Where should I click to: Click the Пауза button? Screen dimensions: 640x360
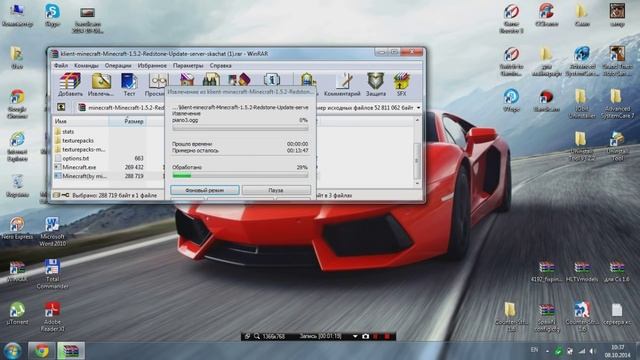(x=276, y=190)
